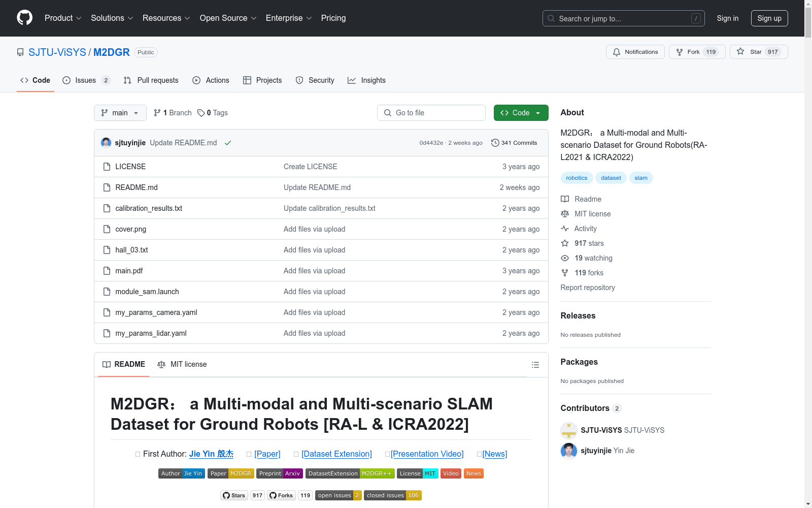
Task: Open the main branch dropdown
Action: [x=120, y=113]
